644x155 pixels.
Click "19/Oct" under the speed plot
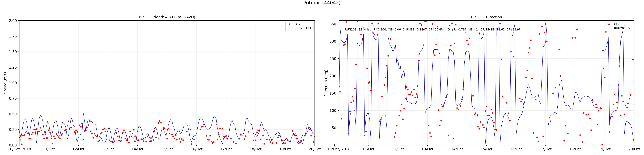(285, 149)
